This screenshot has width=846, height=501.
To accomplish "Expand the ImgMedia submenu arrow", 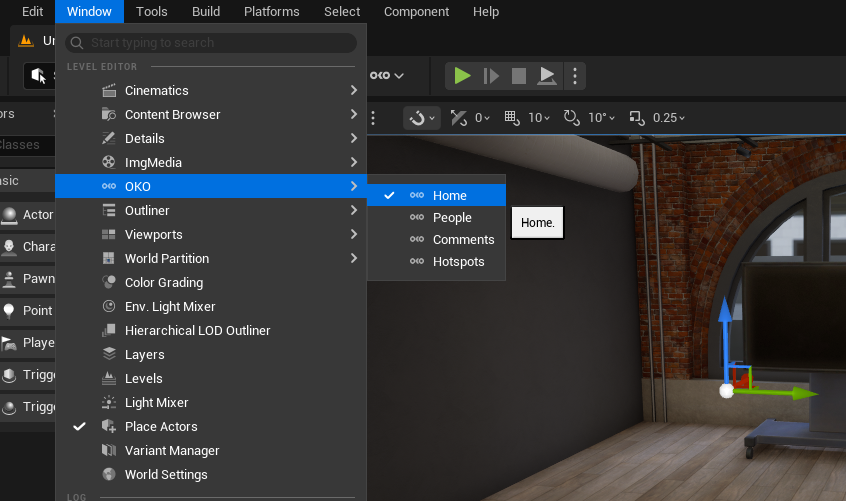I will coord(354,162).
